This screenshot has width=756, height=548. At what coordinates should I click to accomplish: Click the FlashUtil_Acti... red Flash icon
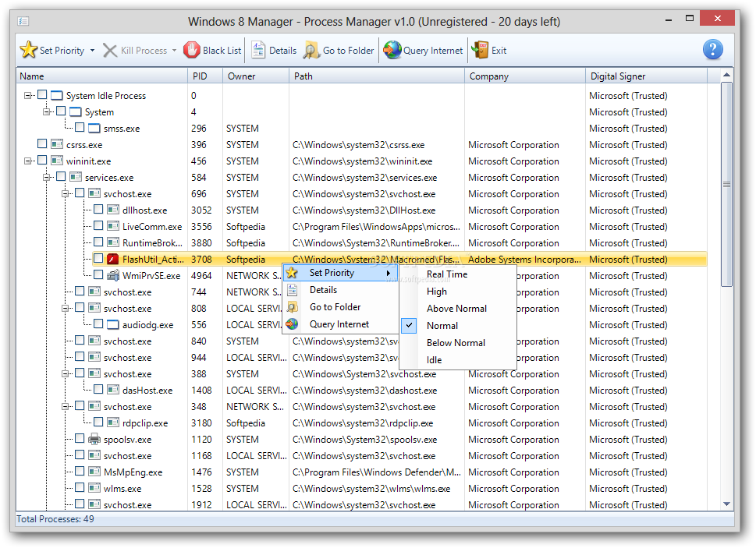[x=113, y=259]
